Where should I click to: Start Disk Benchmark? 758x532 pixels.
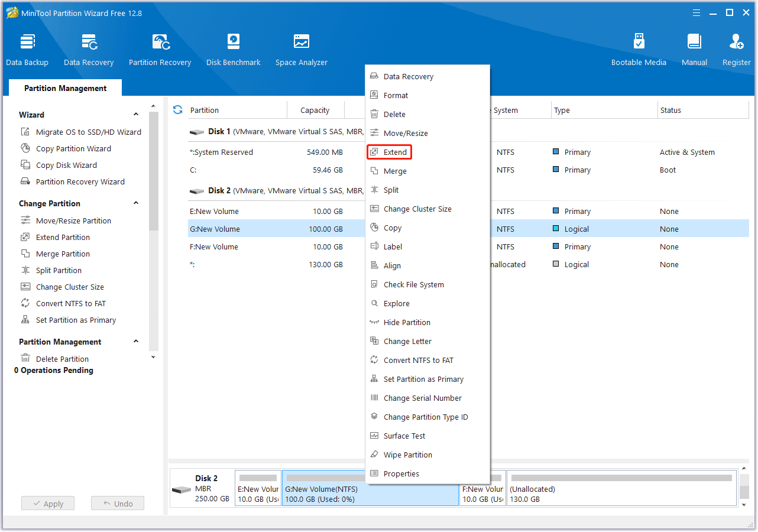point(234,50)
